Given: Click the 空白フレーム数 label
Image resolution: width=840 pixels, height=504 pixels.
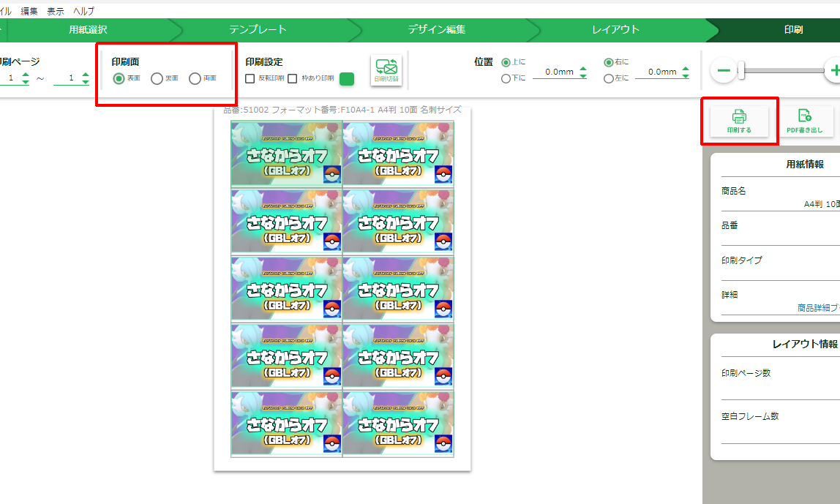Looking at the screenshot, I should click(750, 416).
